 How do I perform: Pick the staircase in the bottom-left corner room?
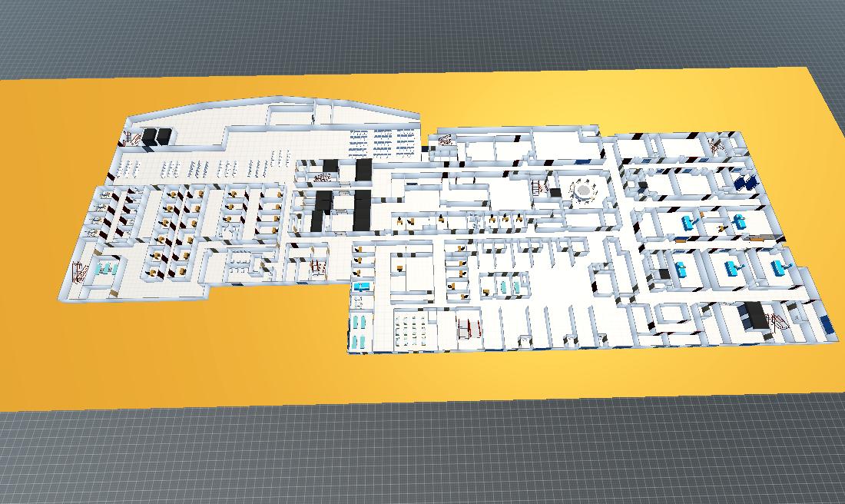pyautogui.click(x=79, y=273)
